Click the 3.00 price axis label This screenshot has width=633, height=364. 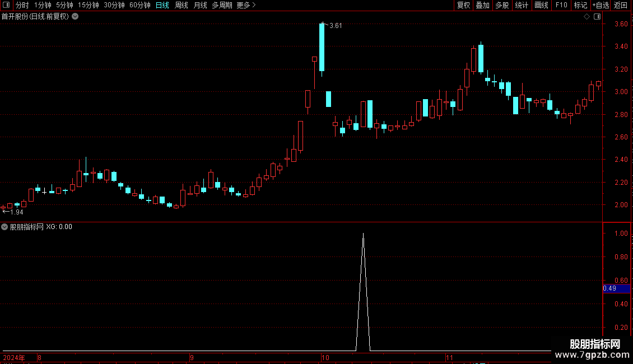pos(621,92)
